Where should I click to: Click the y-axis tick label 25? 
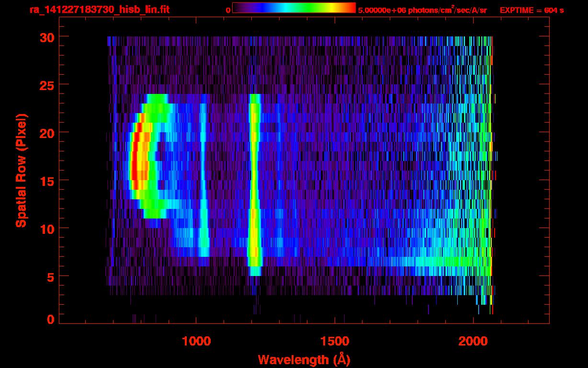click(46, 85)
